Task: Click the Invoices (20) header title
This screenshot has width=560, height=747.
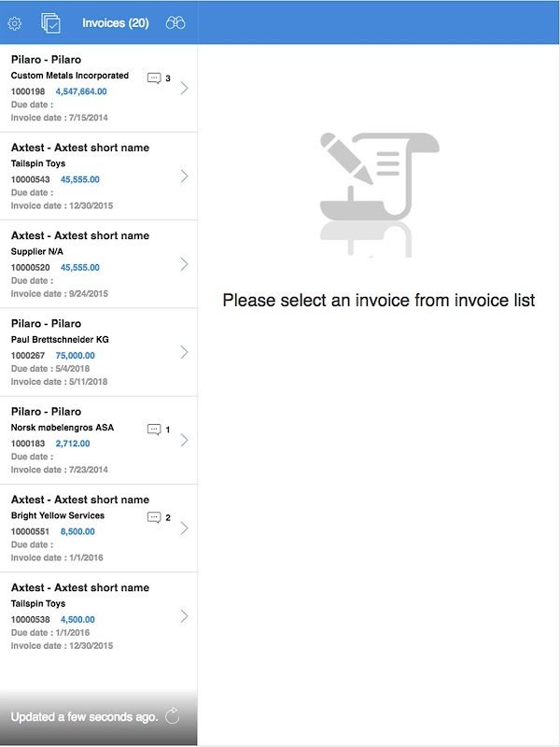Action: click(x=115, y=23)
